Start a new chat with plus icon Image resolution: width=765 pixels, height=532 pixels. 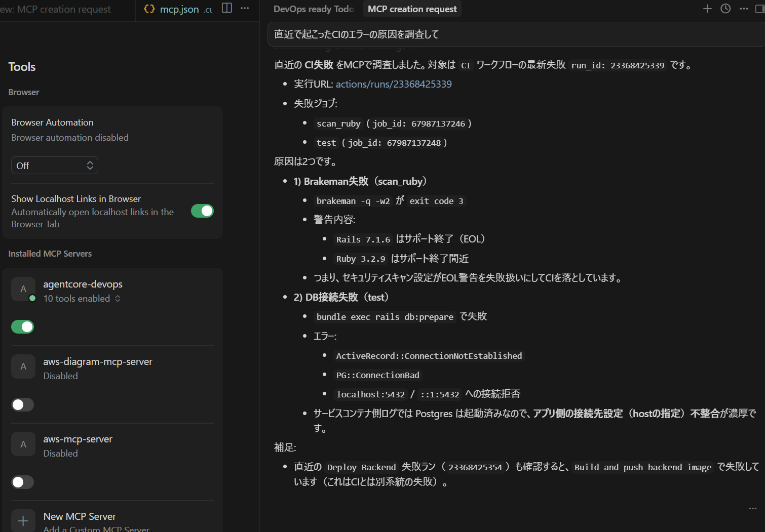click(x=707, y=9)
